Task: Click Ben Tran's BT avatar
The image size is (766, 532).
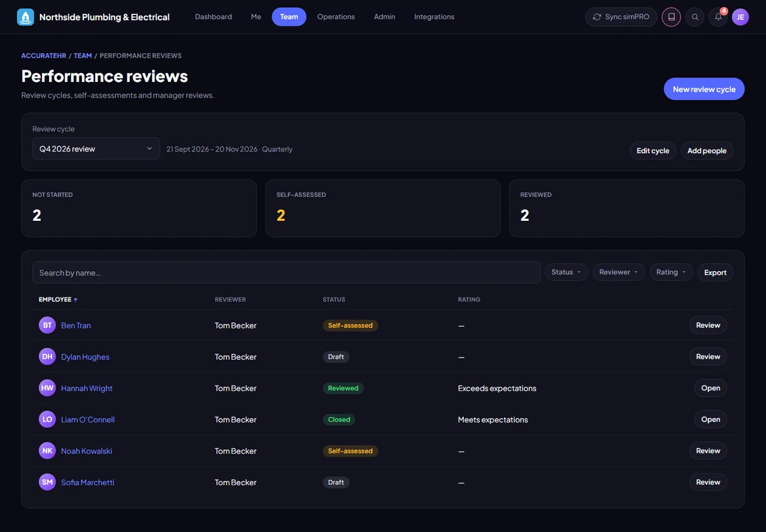Action: tap(47, 326)
